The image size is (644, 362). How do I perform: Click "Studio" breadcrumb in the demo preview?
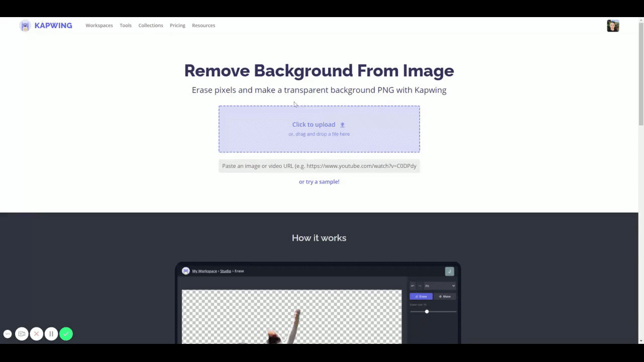point(225,271)
